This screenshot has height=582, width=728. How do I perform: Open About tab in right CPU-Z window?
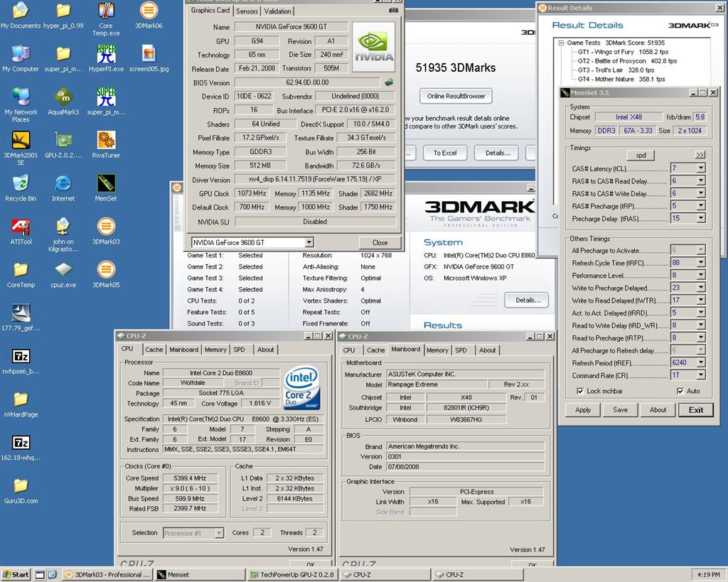point(488,350)
